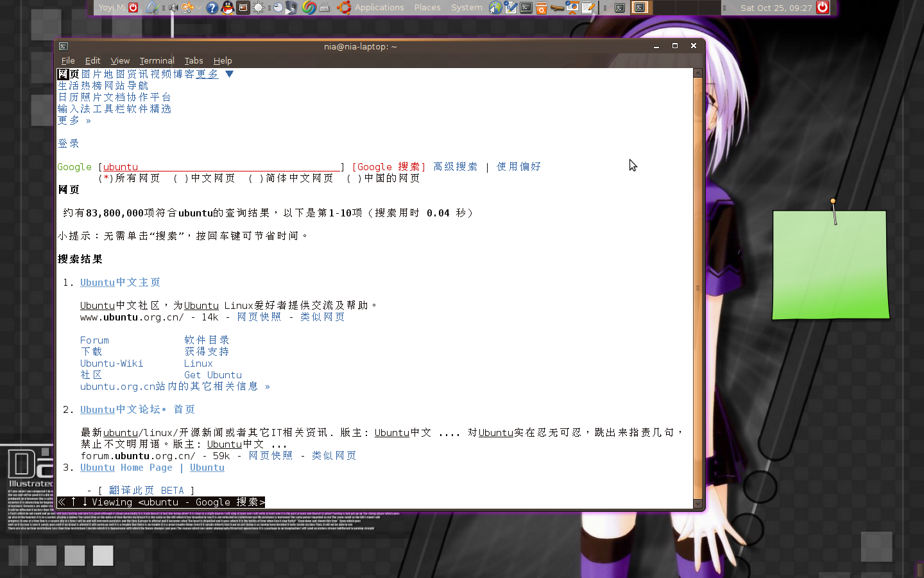Click the red shutdown button beside the clock
Screen dimensions: 924x578
823,8
